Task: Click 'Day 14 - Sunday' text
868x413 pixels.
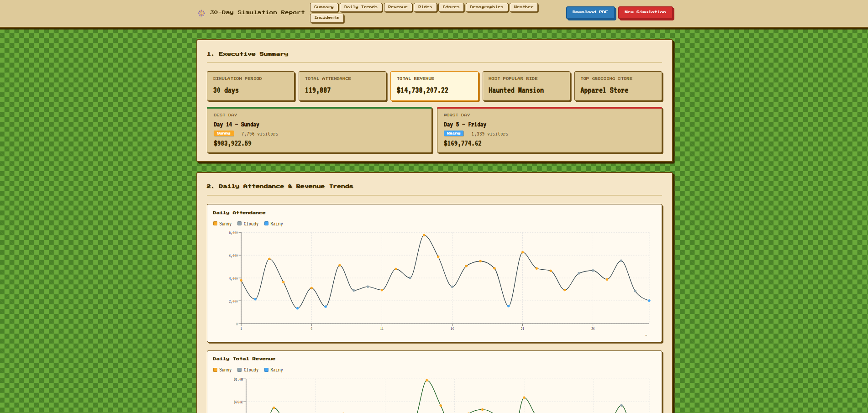Action: coord(237,125)
